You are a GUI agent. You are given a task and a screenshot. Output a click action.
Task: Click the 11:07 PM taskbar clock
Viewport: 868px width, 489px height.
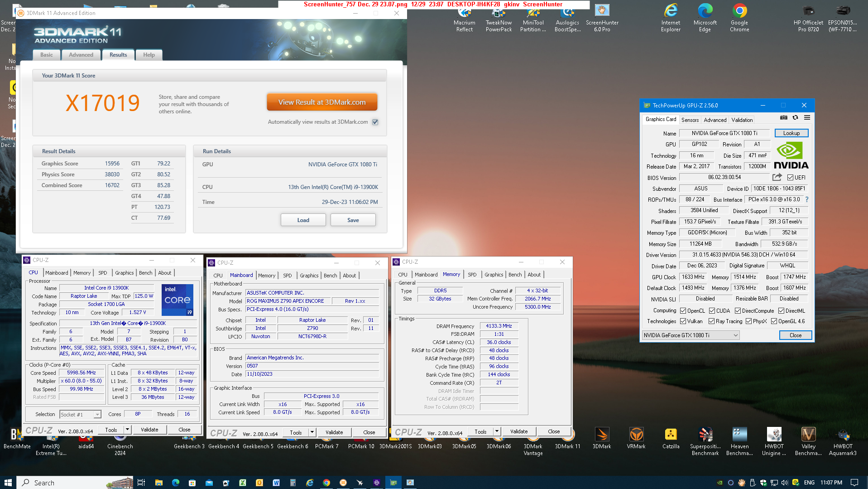[831, 483]
